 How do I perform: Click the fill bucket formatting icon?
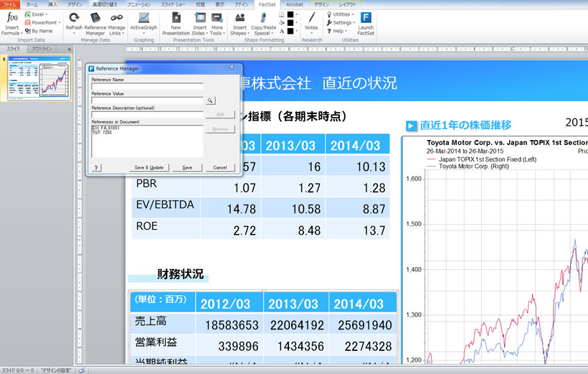pos(282,22)
